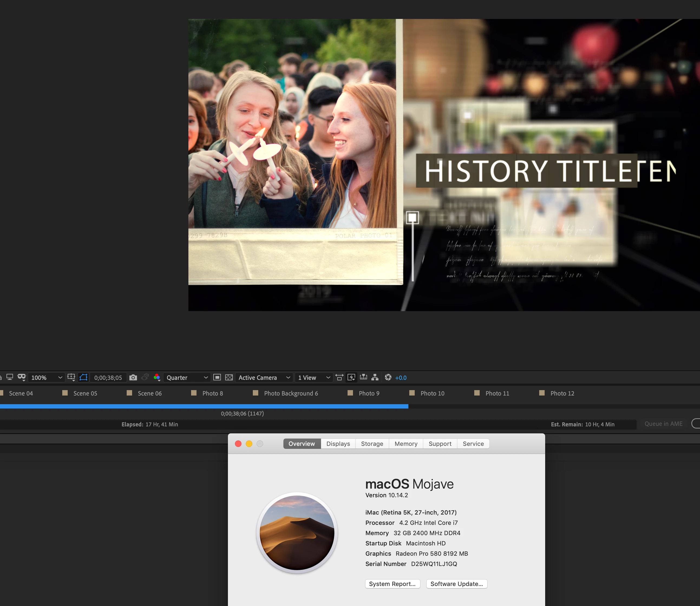700x606 pixels.
Task: Click the blue render progress bar
Action: [x=203, y=406]
